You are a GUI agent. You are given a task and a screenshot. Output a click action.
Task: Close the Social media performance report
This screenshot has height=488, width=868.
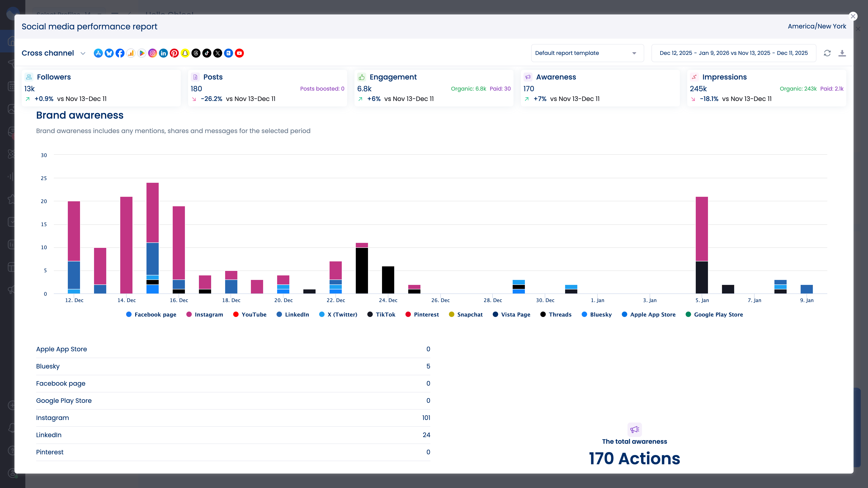853,16
